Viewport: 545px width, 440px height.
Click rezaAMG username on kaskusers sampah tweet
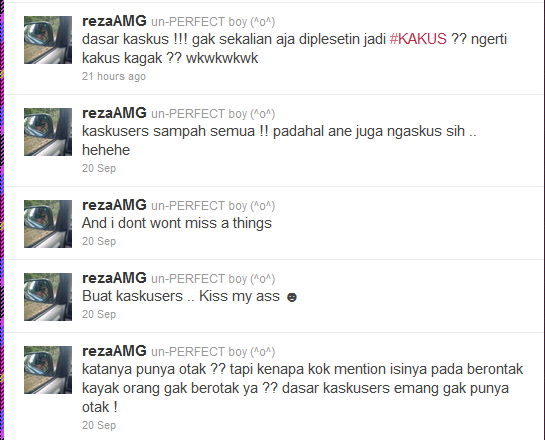114,113
